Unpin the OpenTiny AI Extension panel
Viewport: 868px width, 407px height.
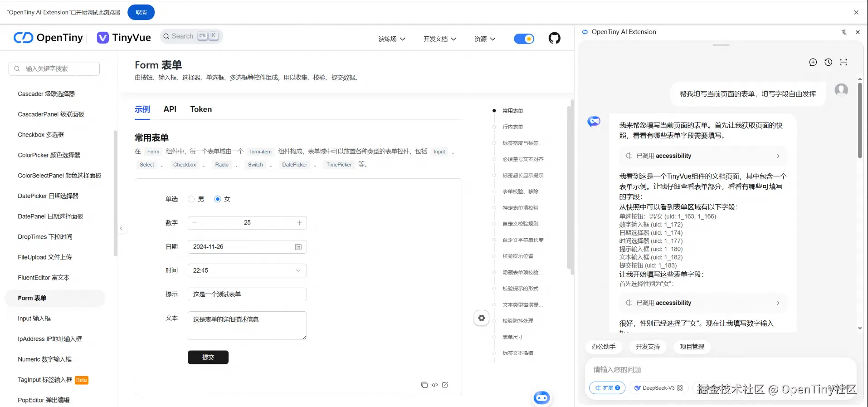pyautogui.click(x=844, y=32)
